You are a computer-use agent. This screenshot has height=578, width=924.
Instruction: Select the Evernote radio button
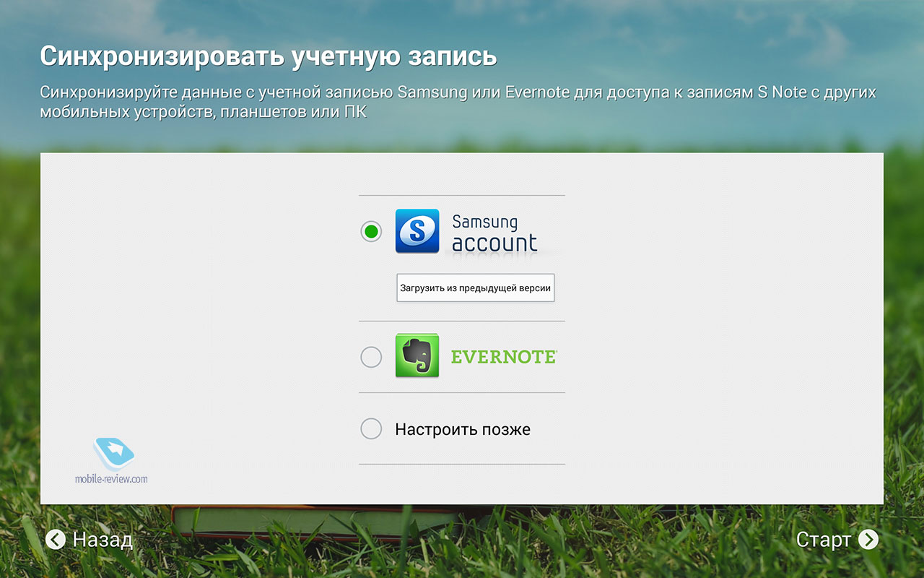[371, 357]
